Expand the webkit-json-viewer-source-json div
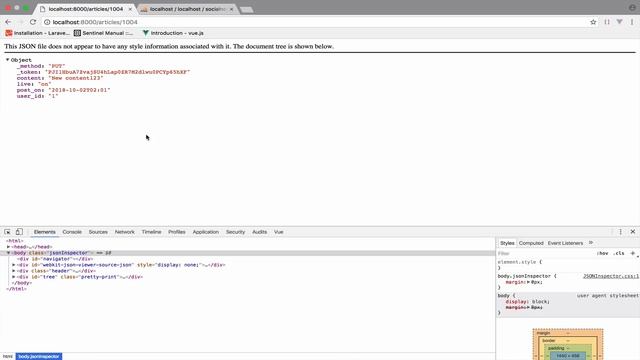 (14, 265)
